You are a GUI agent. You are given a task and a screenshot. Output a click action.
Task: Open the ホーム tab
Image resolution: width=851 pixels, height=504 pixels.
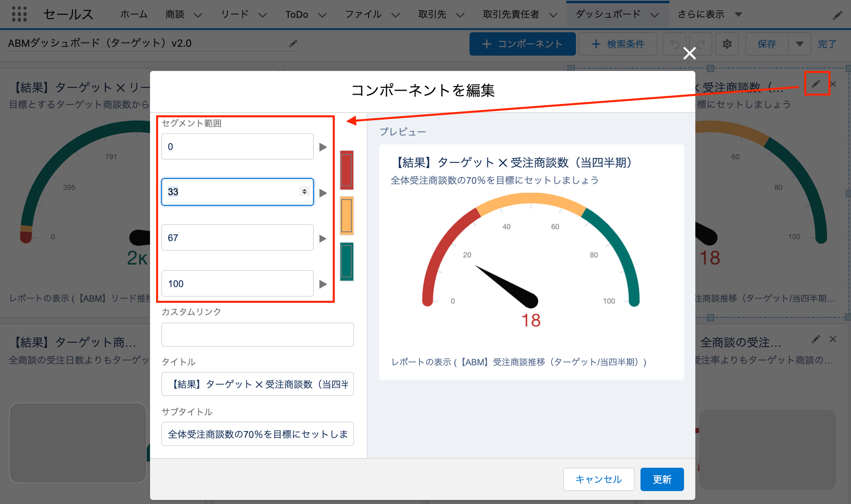coord(134,15)
